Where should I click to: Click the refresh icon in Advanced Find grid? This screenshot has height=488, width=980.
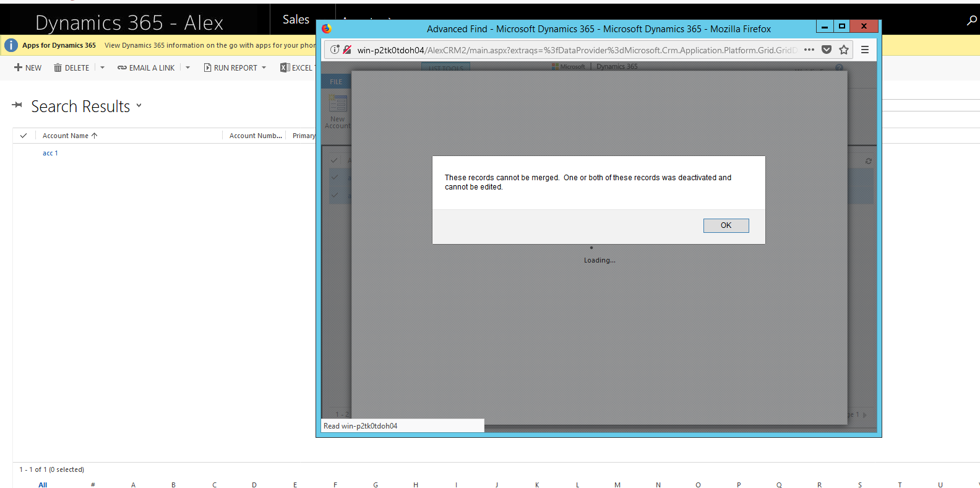tap(869, 161)
